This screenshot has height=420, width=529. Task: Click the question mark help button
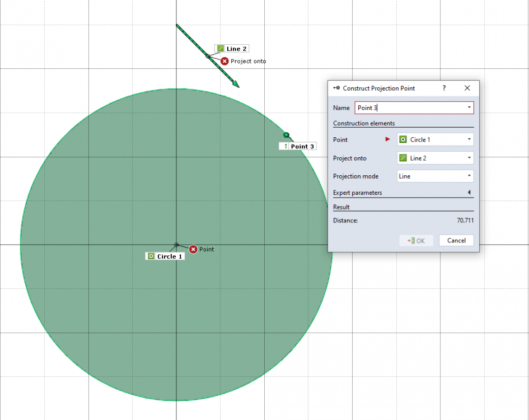pos(443,88)
